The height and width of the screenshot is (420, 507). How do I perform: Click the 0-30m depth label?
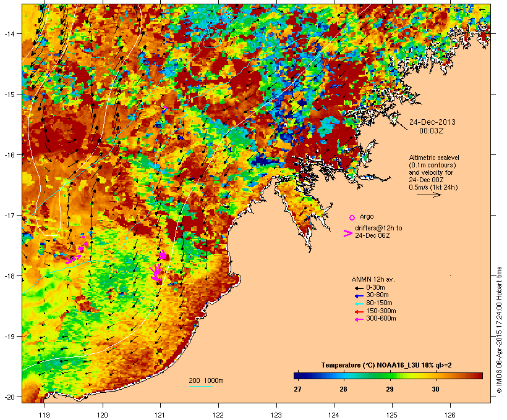click(375, 288)
